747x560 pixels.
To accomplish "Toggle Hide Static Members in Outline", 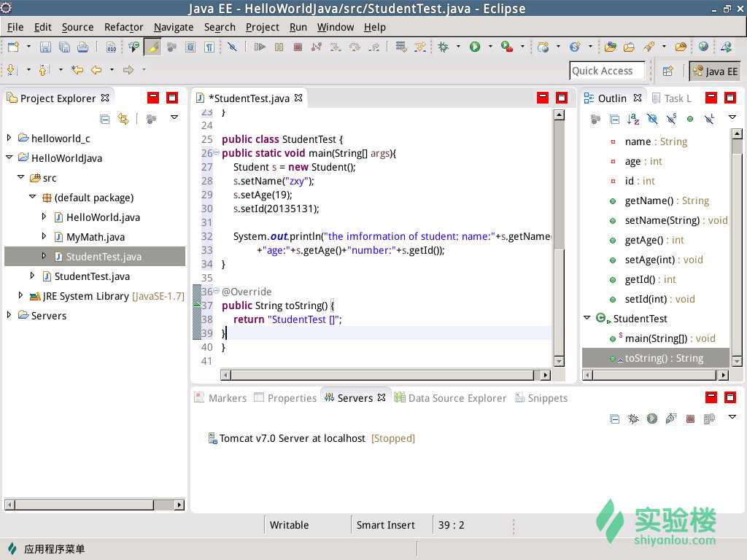I will coord(671,119).
